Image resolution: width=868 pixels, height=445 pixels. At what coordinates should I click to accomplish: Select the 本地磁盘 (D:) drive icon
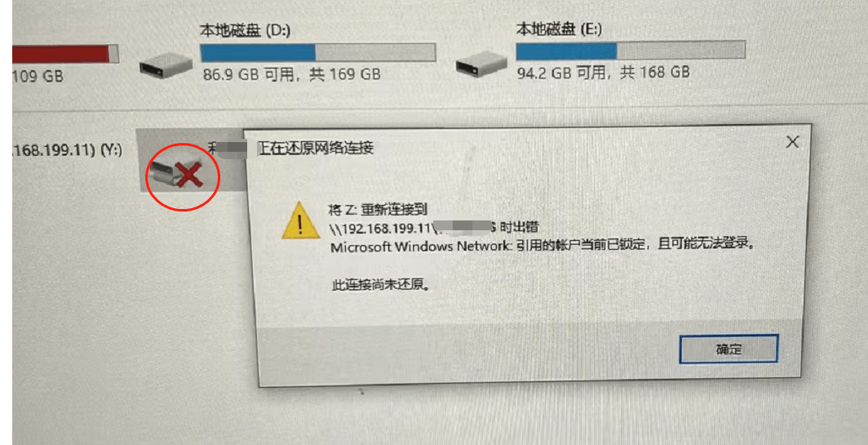166,65
